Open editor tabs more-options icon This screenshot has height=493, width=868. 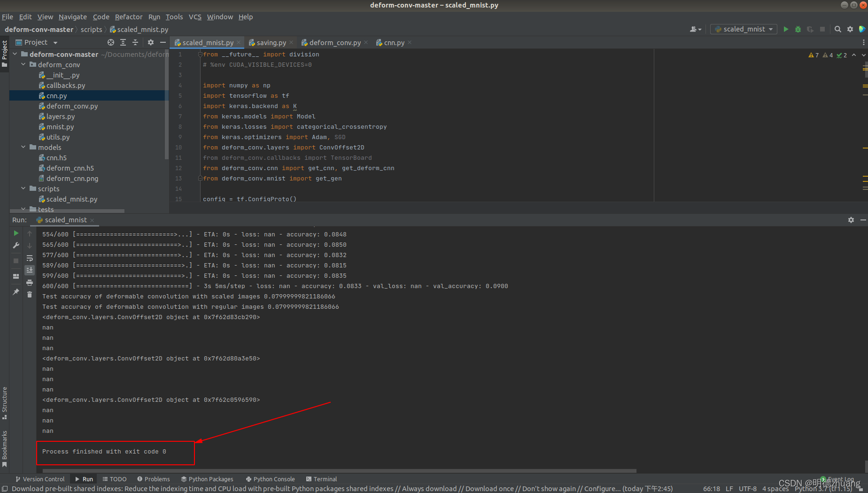click(863, 42)
